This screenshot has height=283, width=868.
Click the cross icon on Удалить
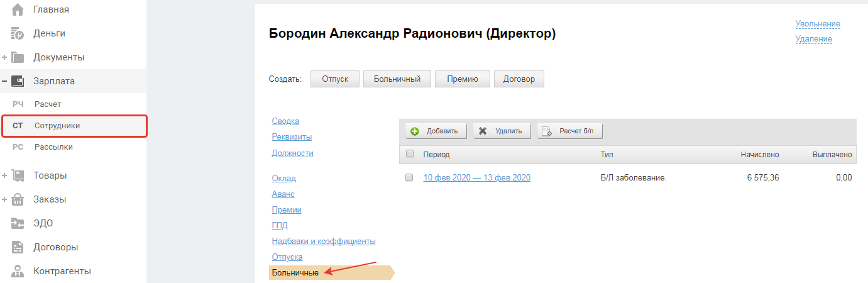pos(483,131)
